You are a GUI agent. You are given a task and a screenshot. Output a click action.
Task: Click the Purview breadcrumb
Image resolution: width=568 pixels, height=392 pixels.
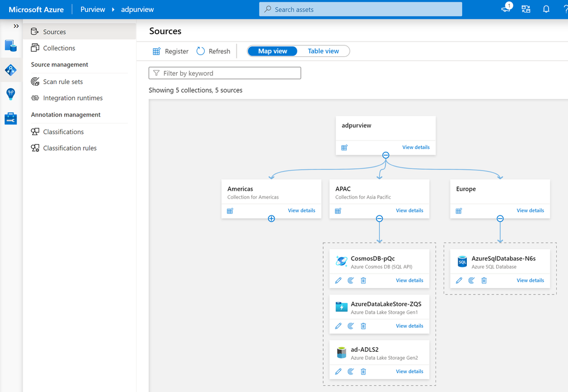(x=93, y=10)
